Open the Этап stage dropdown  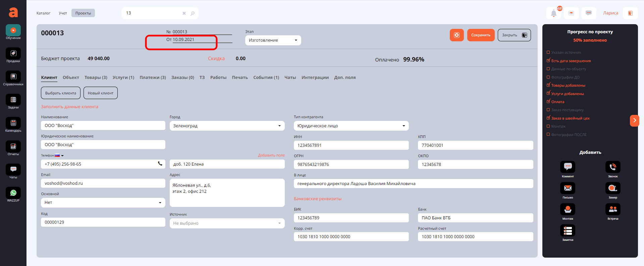click(x=273, y=40)
